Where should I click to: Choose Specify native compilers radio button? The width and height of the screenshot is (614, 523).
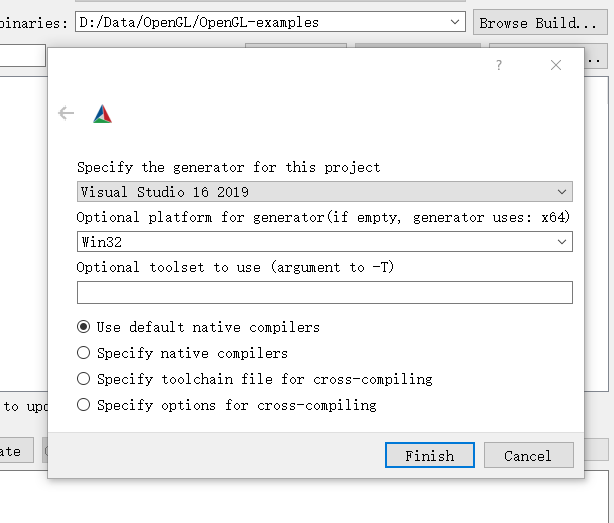[x=84, y=353]
